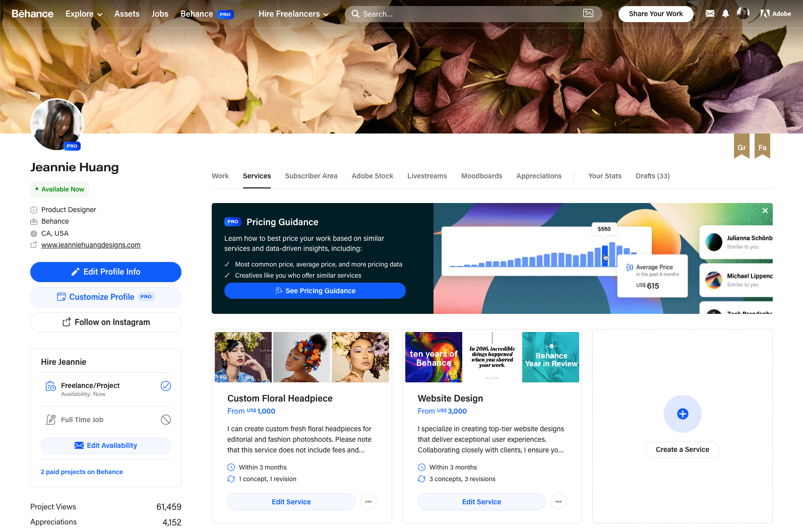
Task: Open the Behance Year in Review thumbnail
Action: coord(550,357)
